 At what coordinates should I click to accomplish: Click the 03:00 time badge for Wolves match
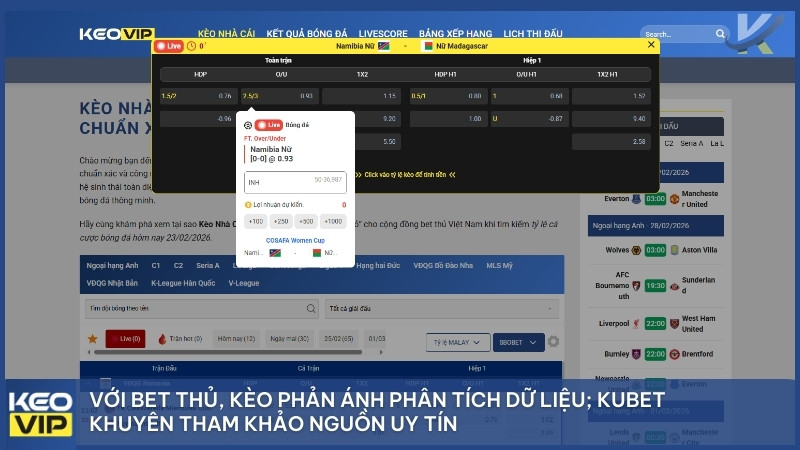coord(655,250)
